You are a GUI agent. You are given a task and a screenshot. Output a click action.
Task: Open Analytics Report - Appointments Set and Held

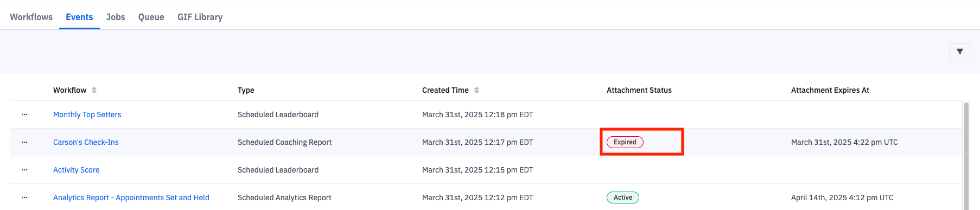[131, 198]
